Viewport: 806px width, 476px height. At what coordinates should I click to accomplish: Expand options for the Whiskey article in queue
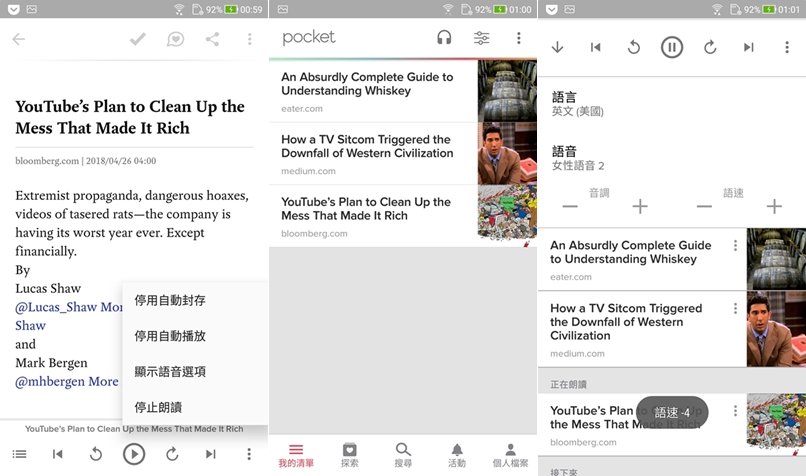[x=735, y=246]
